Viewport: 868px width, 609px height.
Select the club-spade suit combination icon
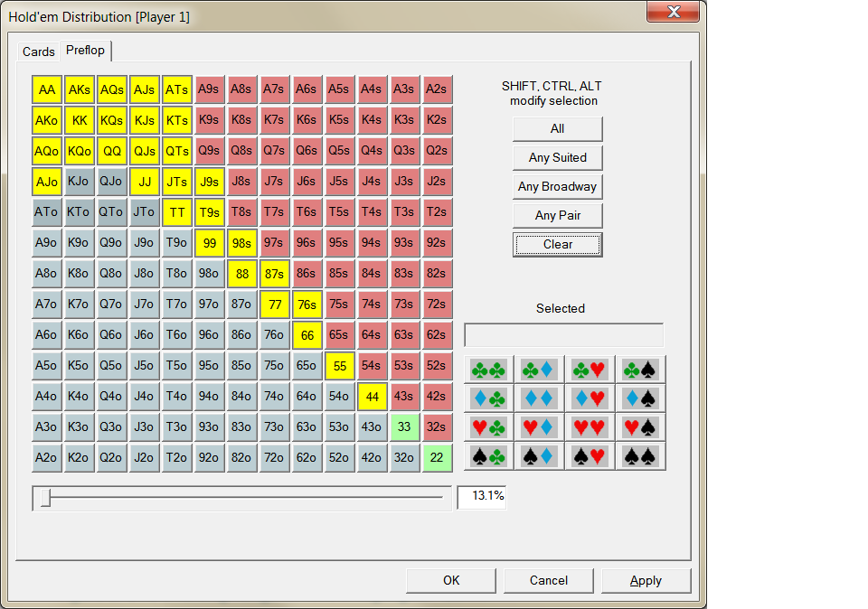[640, 370]
